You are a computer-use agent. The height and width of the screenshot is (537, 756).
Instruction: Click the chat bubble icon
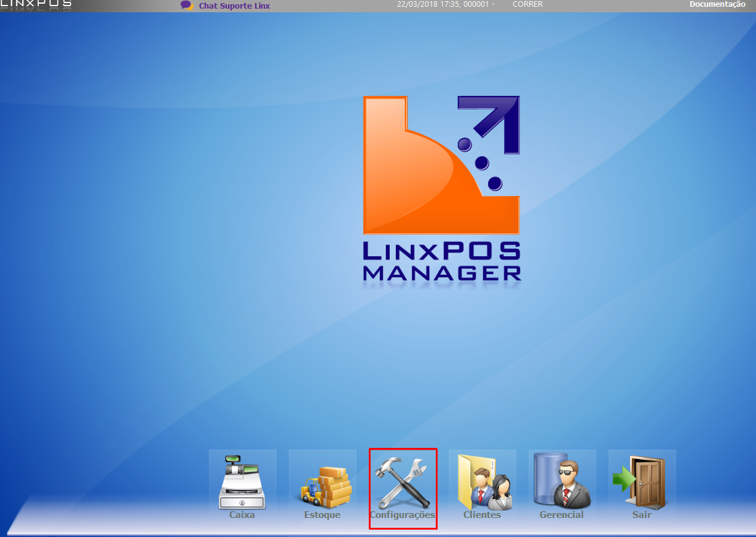[x=187, y=5]
